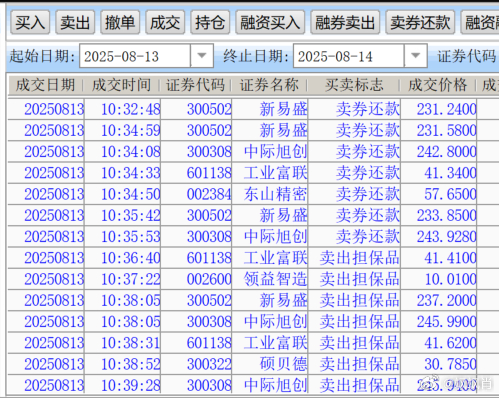Image resolution: width=499 pixels, height=398 pixels.
Task: Select the trade at 10:32:48
Action: click(x=253, y=109)
